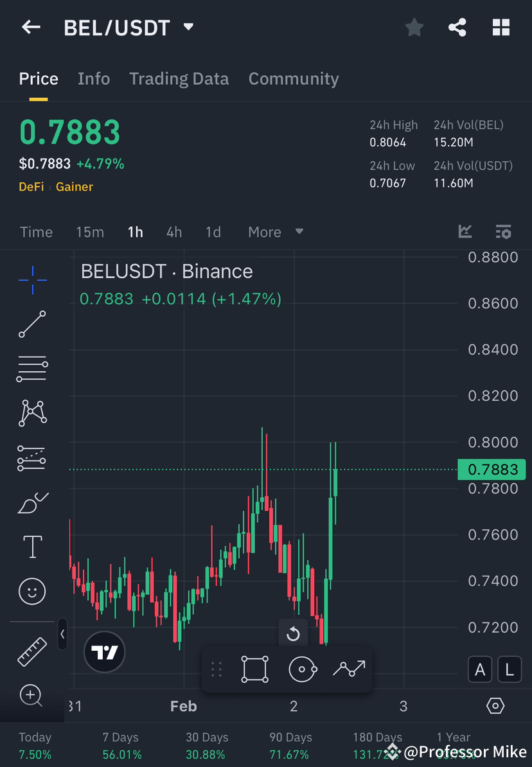Screen dimensions: 532x767
Task: Click the TradingView logo on the chart
Action: (104, 652)
